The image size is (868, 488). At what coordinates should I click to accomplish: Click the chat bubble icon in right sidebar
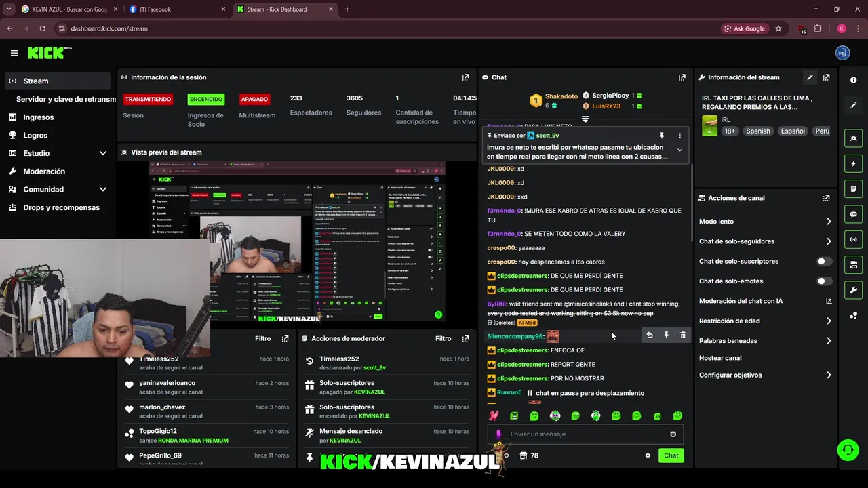(x=853, y=214)
